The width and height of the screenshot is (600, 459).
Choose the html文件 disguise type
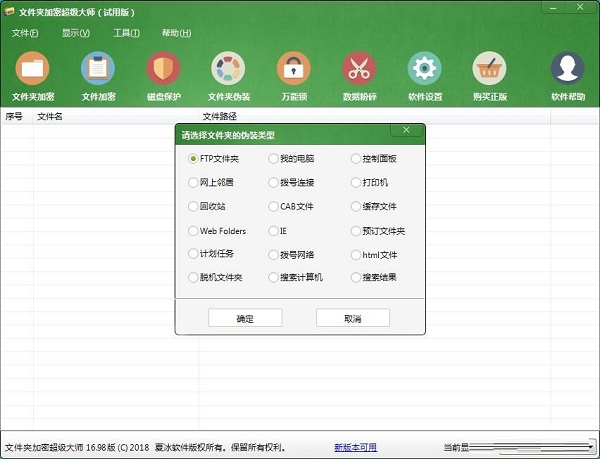pyautogui.click(x=374, y=255)
